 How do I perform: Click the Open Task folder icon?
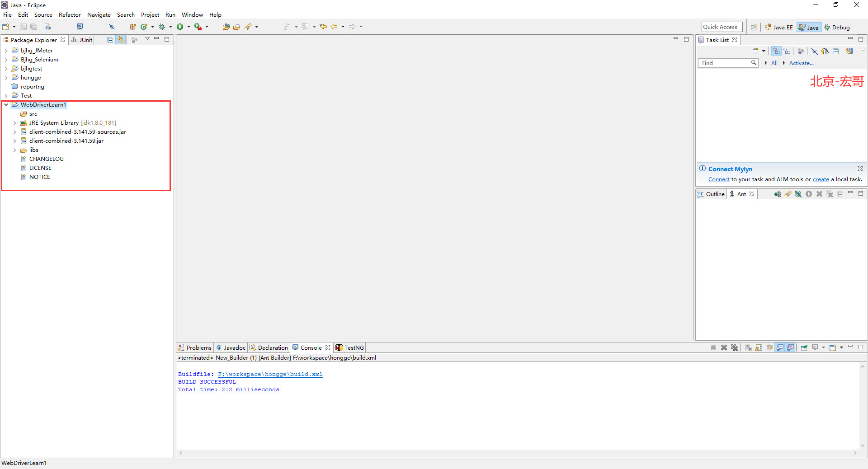pos(236,27)
